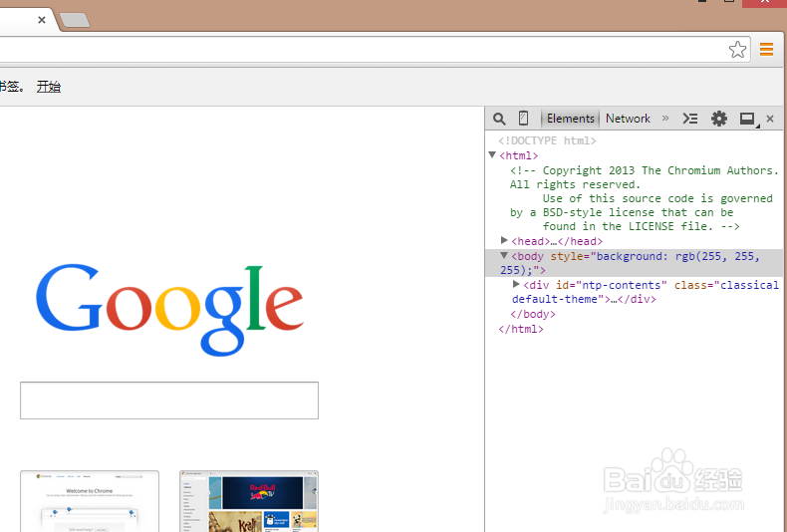
Task: Open the Chrome hamburger menu
Action: coord(766,49)
